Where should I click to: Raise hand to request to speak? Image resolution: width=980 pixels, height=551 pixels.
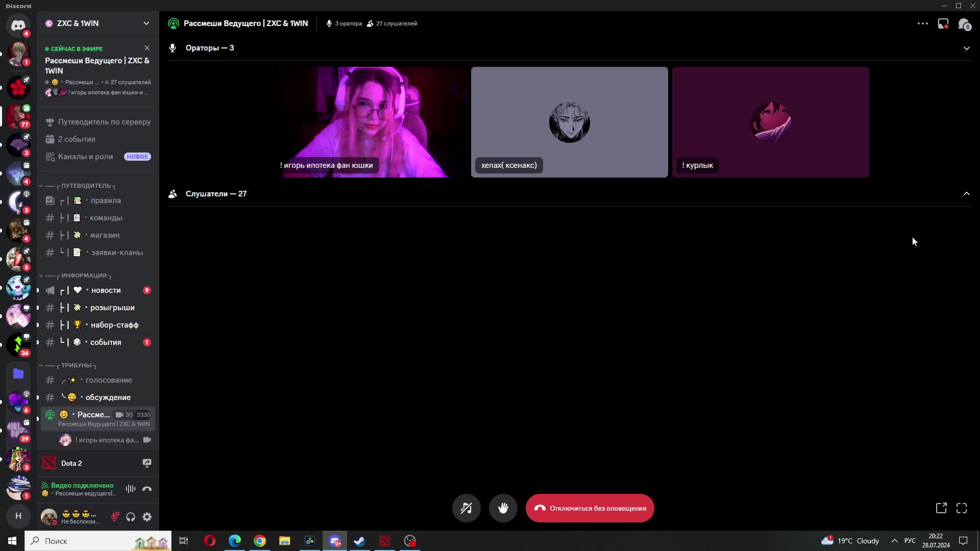(x=503, y=508)
